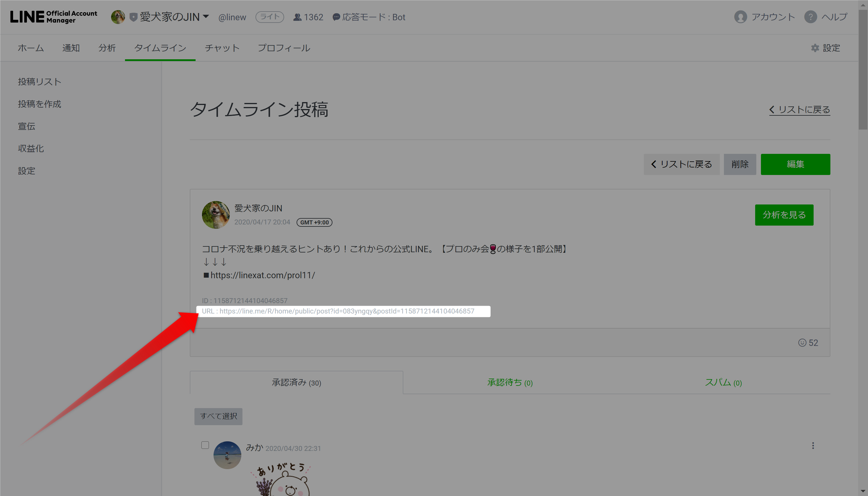Check the checkbox for みか's comment

[x=205, y=445]
